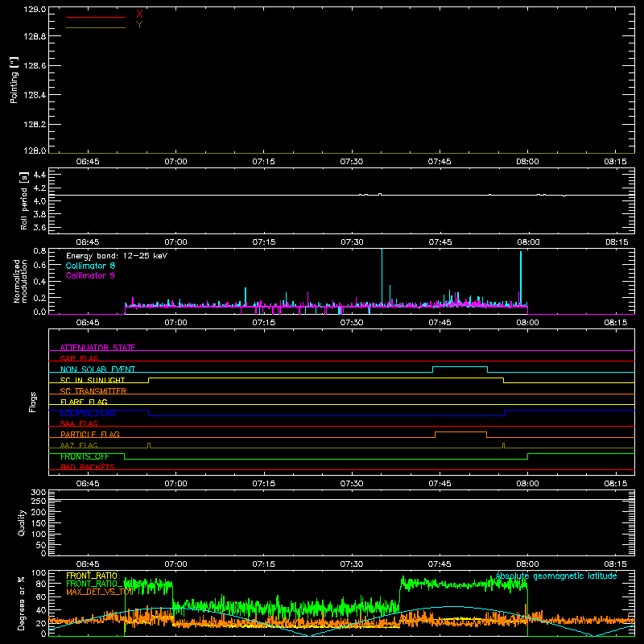Viewport: 644px width, 644px height.
Task: Click the '150' quality axis tick label
Action: (x=38, y=523)
